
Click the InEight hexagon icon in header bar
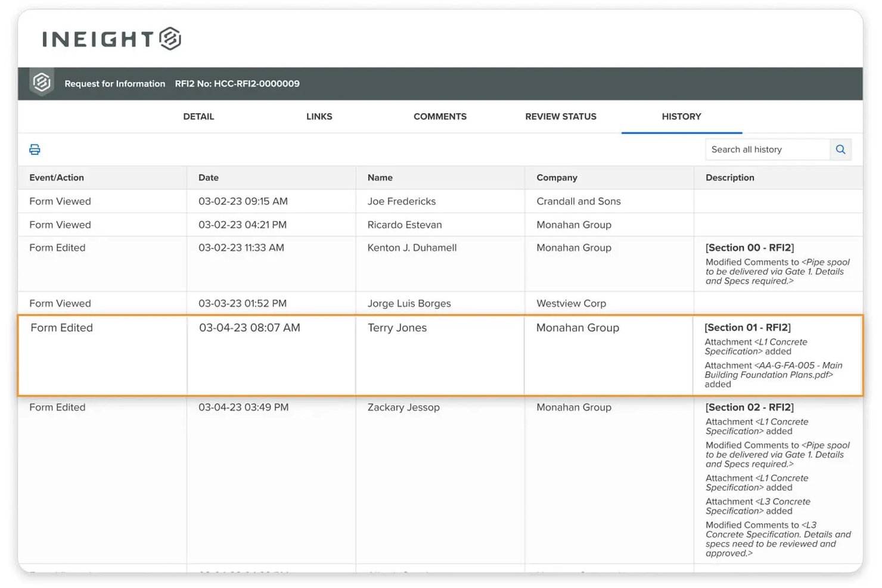tap(42, 82)
